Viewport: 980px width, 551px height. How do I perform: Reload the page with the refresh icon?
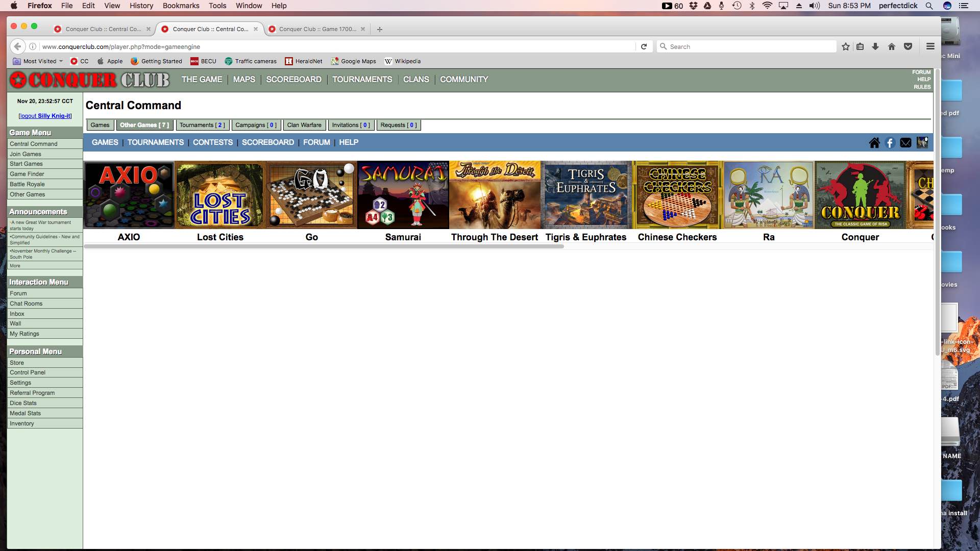644,46
